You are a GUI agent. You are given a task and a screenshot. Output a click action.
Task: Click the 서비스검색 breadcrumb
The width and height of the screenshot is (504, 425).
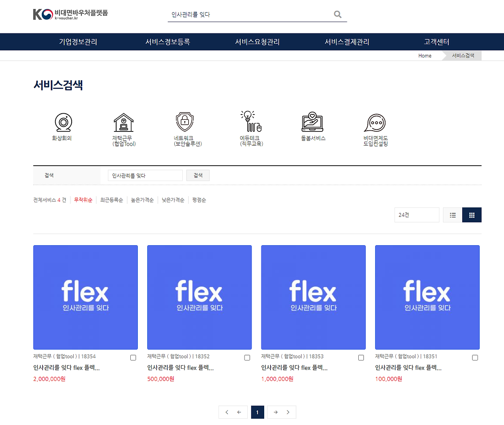(463, 55)
